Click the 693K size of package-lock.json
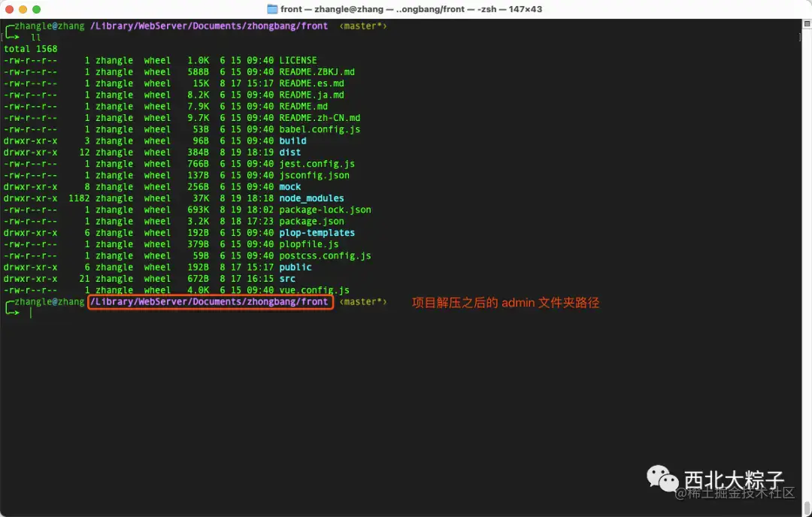812x517 pixels. (198, 210)
